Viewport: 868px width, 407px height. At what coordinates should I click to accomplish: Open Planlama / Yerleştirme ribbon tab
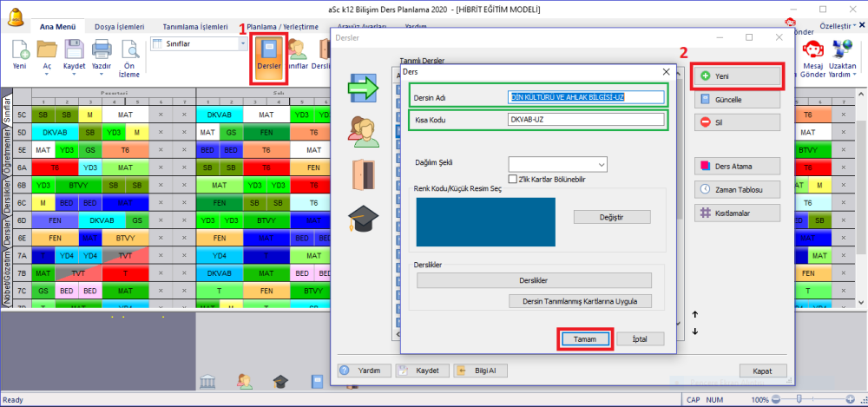[282, 27]
